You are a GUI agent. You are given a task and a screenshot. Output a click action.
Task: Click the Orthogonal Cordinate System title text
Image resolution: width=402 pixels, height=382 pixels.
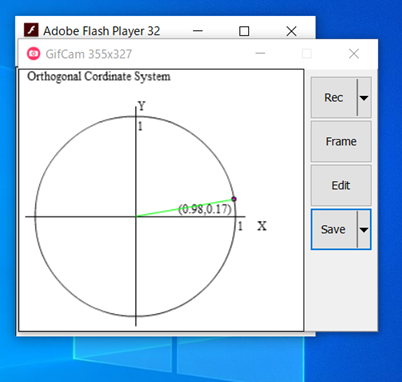tap(99, 76)
